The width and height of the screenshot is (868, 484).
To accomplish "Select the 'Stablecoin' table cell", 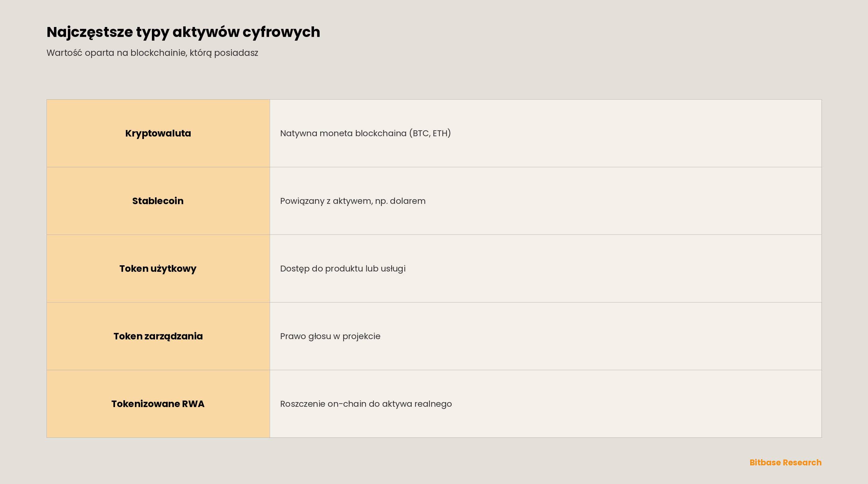I will coord(158,201).
